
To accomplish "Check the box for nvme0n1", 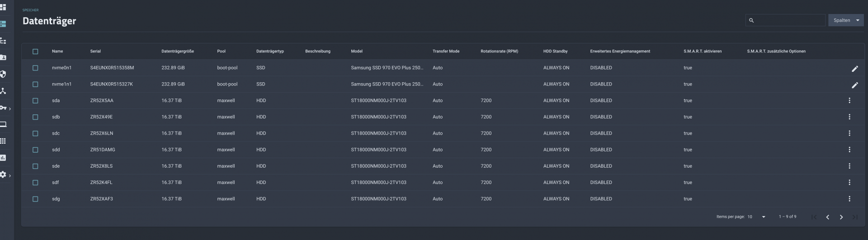I will tap(35, 68).
